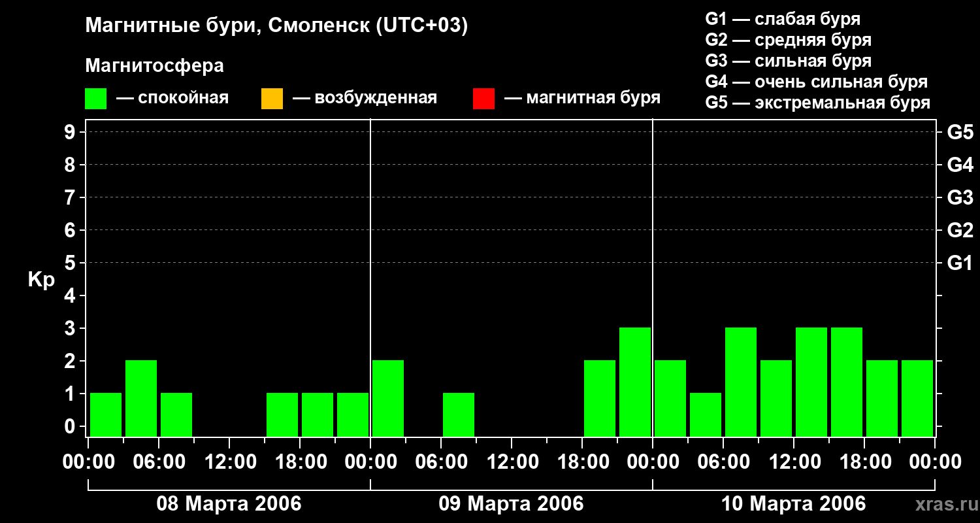Select the 'G4 — очень сильная буря' legend line

pos(817,82)
